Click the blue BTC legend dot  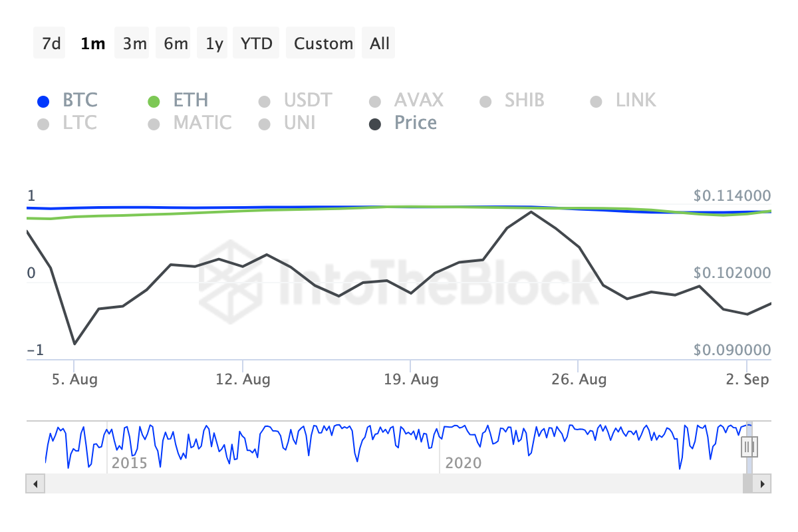(43, 100)
